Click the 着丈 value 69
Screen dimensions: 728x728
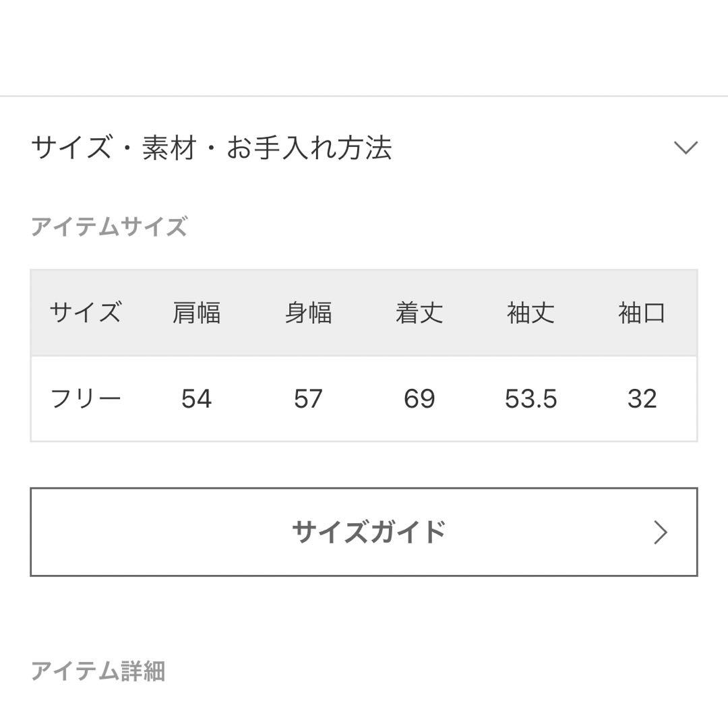[419, 399]
